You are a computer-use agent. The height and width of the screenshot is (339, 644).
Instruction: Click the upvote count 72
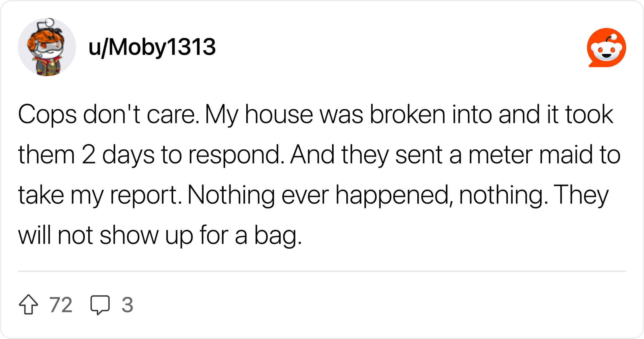click(x=61, y=305)
